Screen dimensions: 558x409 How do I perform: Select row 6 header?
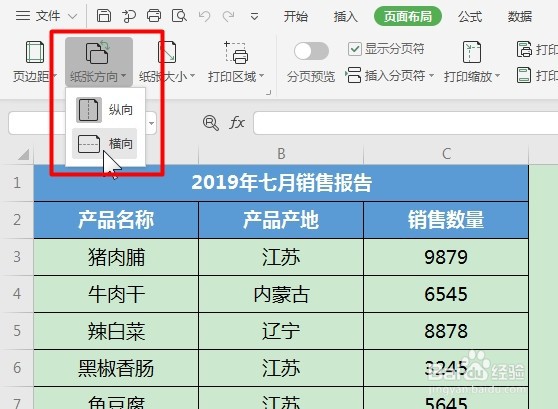pos(17,368)
